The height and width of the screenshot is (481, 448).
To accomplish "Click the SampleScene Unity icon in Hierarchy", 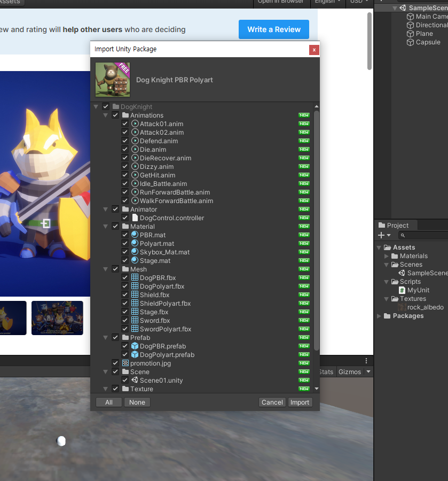I will coord(403,8).
